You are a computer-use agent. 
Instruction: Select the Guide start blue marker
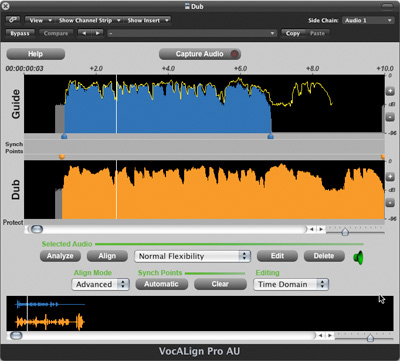point(64,136)
